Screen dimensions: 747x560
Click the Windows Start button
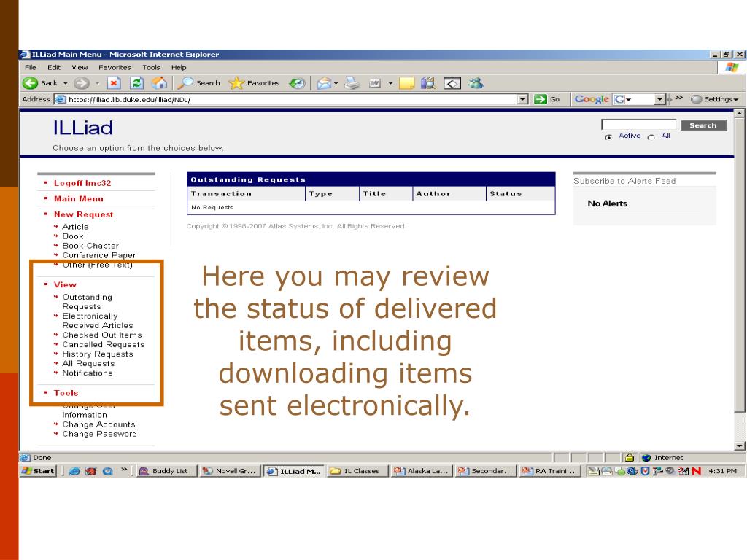[x=39, y=471]
